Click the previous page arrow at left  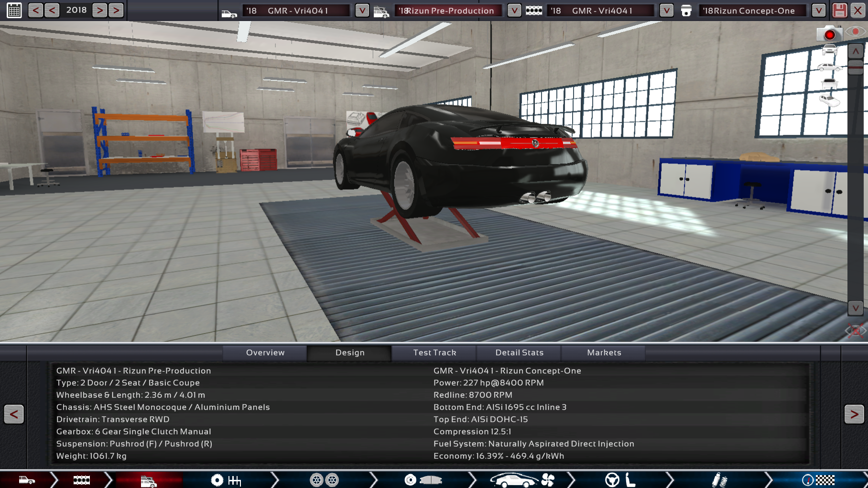tap(14, 414)
